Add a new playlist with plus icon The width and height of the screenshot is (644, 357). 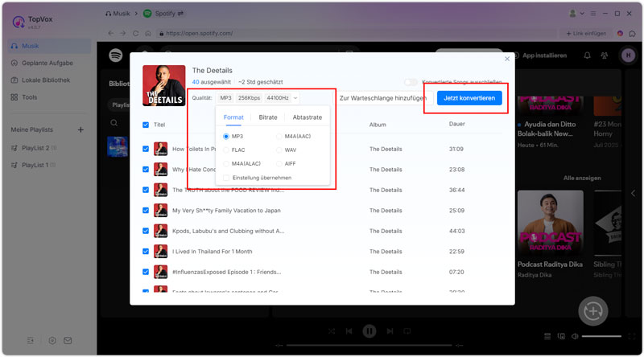coord(80,129)
